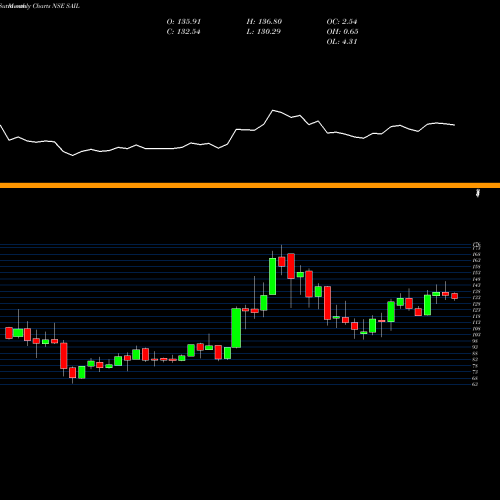Select the close value 'C: 132.54'
The image size is (500, 500).
click(x=183, y=32)
